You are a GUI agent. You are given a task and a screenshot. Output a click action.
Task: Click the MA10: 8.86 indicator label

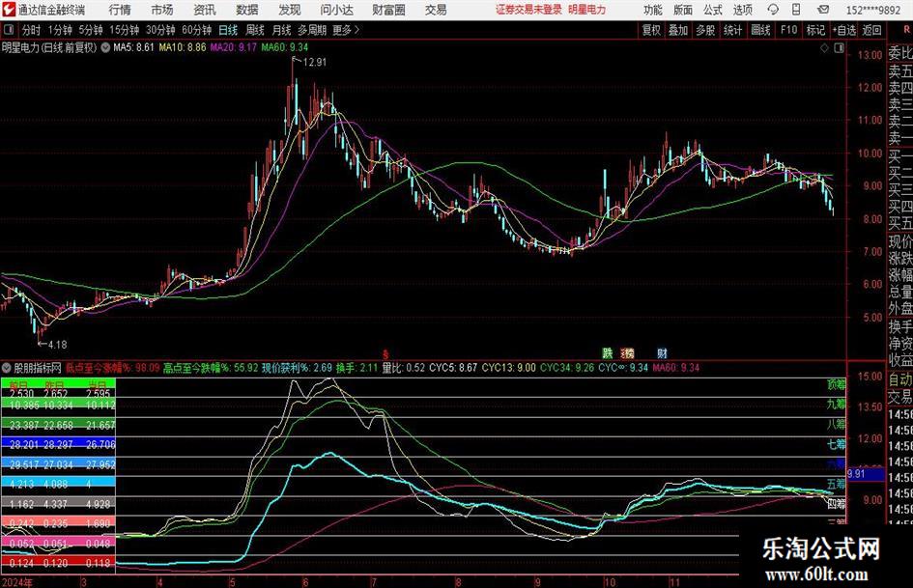(183, 47)
